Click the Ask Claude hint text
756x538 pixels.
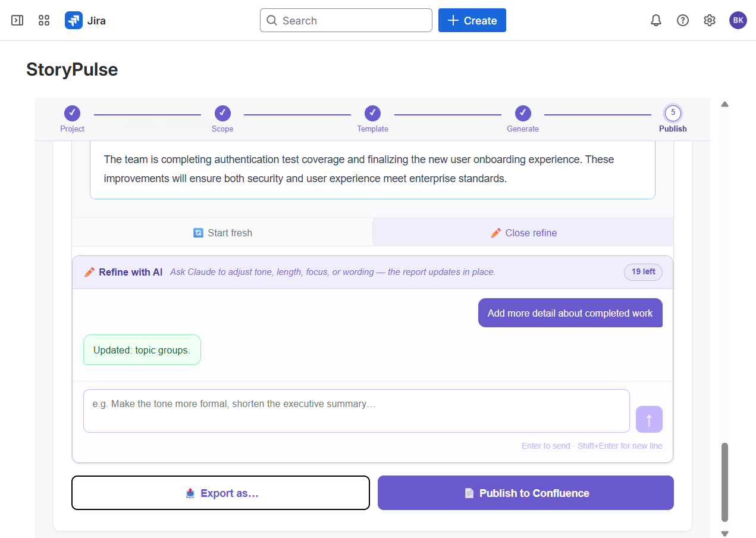point(332,272)
